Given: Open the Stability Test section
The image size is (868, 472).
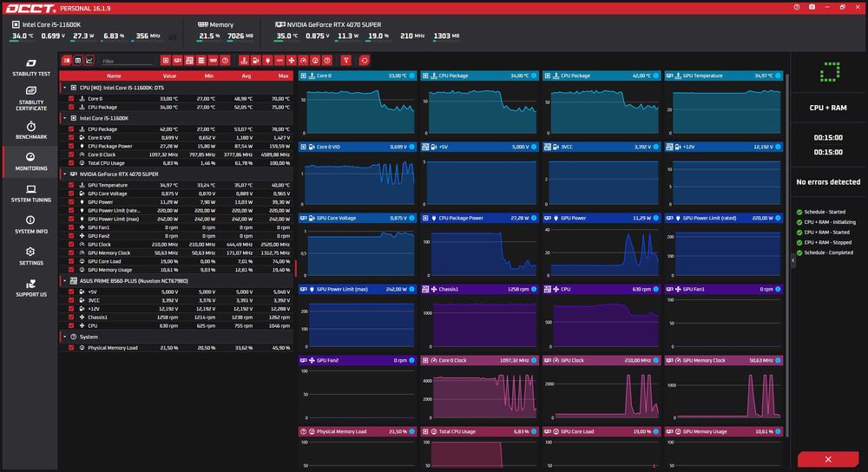Looking at the screenshot, I should pos(31,68).
